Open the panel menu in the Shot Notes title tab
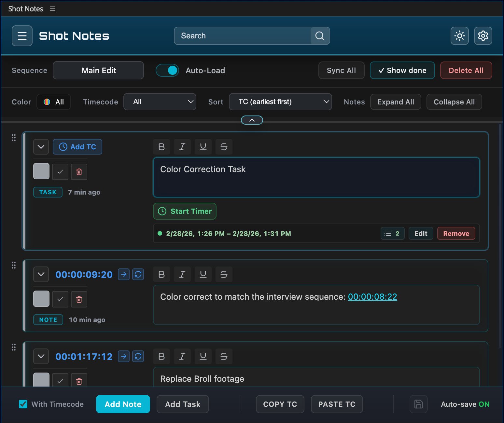This screenshot has height=423, width=504. [x=53, y=9]
